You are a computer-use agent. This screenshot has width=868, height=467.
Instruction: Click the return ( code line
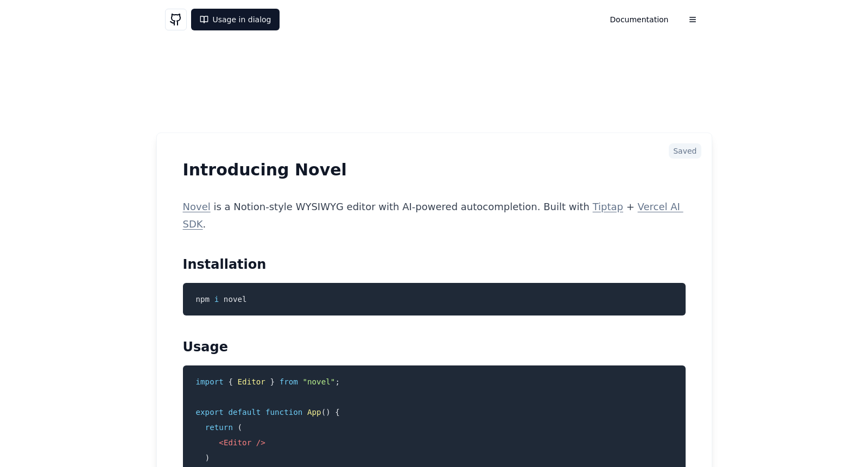coord(224,427)
